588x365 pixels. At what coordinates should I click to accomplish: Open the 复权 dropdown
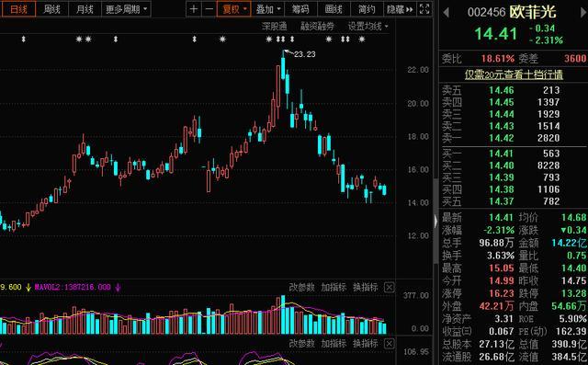tap(234, 9)
